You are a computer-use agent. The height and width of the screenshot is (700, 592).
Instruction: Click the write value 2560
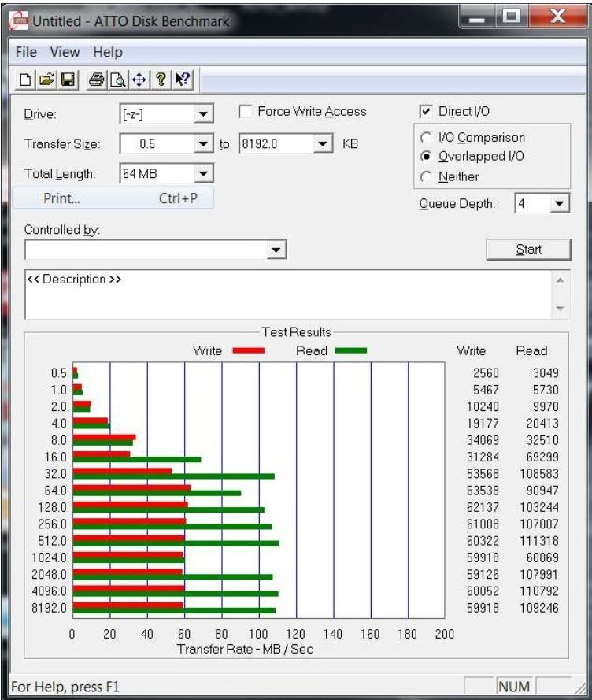pos(486,373)
